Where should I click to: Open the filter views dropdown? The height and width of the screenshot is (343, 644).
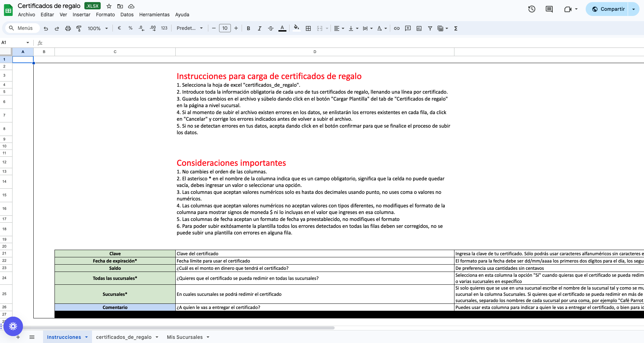pos(447,28)
